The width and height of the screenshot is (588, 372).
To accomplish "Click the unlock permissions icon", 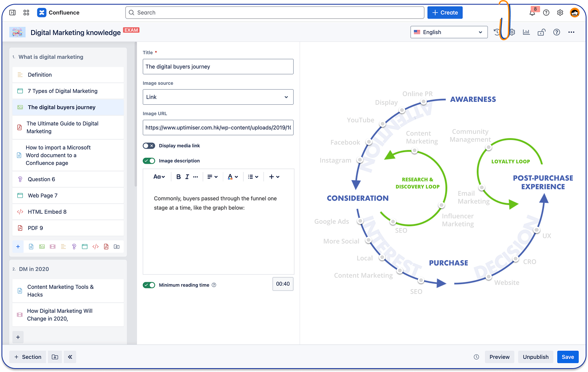I will click(x=541, y=32).
